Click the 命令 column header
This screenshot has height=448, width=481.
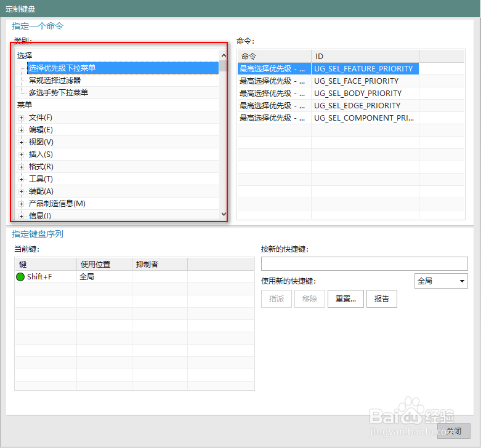[x=274, y=56]
